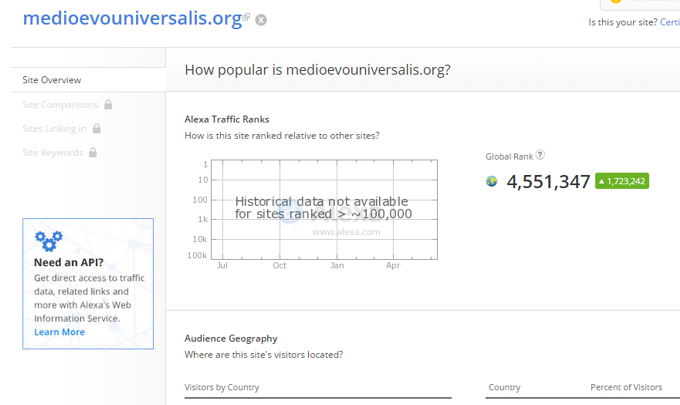Open the Site Comparisons sidebar item
The width and height of the screenshot is (680, 405).
pos(60,105)
